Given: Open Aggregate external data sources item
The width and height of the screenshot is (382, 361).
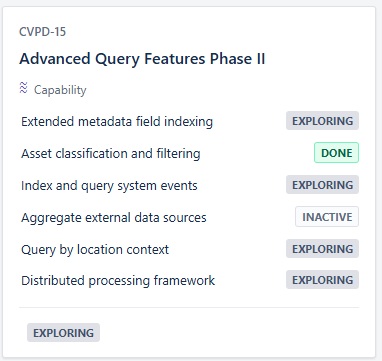Looking at the screenshot, I should (114, 217).
